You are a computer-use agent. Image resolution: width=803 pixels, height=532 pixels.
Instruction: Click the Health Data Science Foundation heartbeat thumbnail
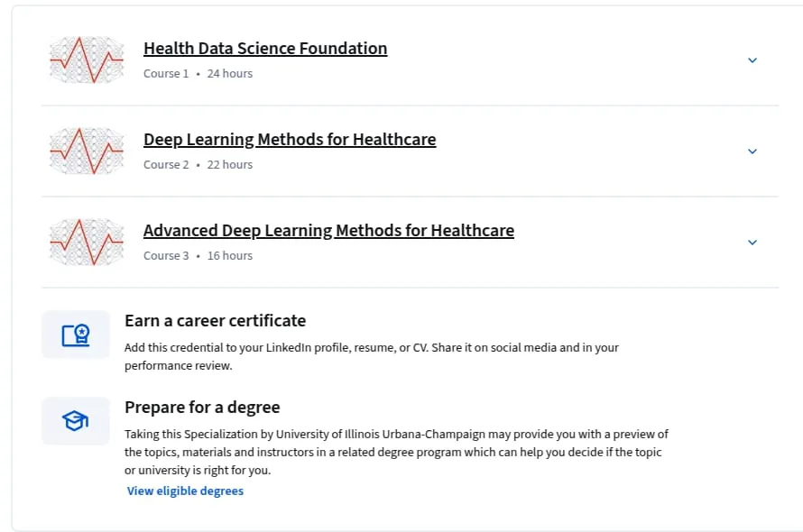coord(87,60)
